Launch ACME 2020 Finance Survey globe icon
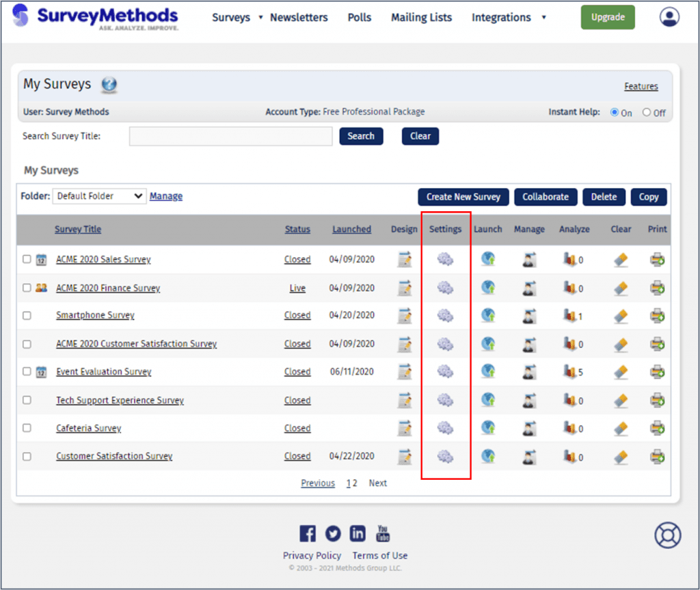The image size is (700, 590). coord(488,287)
